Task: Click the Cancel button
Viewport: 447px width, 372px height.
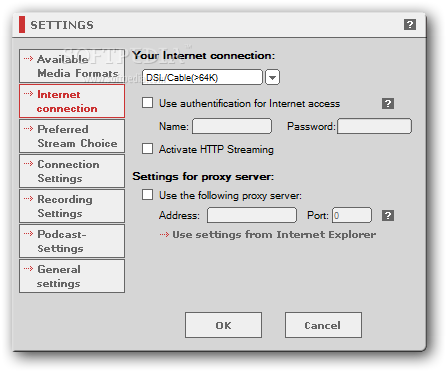Action: coord(323,325)
